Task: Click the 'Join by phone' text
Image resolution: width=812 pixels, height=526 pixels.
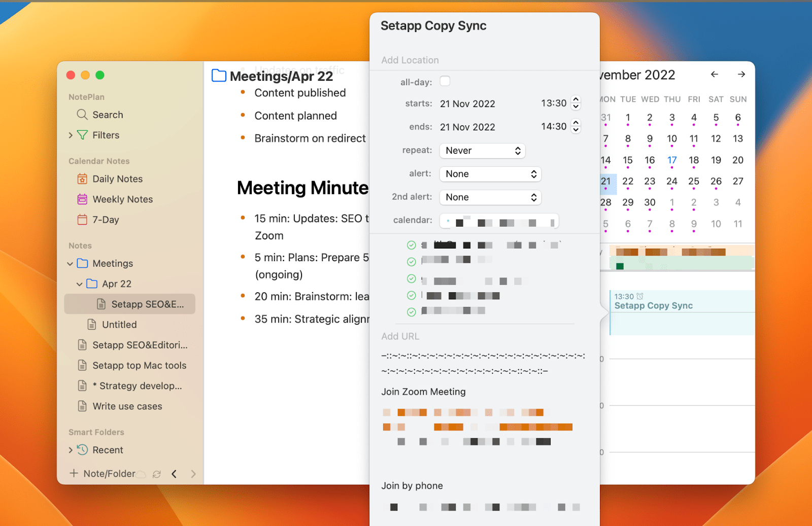Action: pyautogui.click(x=412, y=485)
